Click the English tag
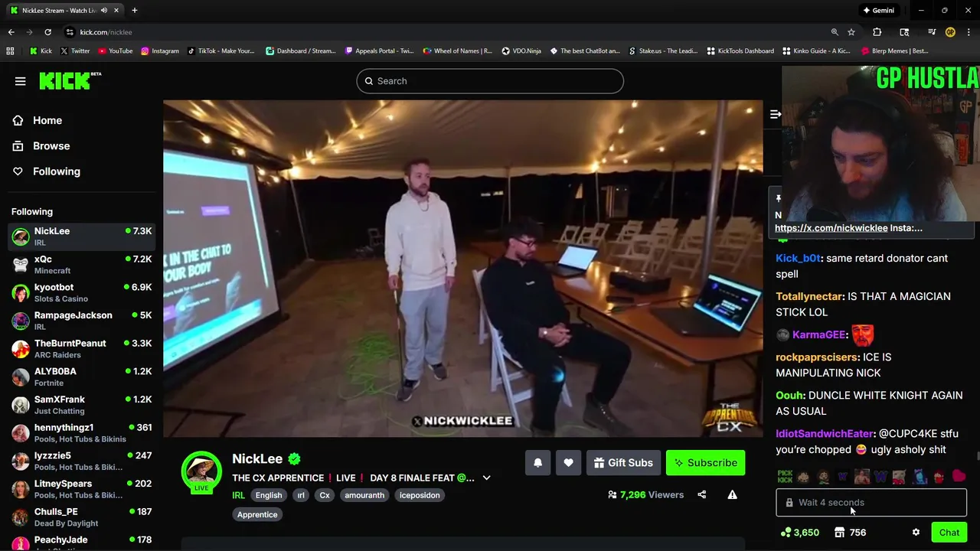The width and height of the screenshot is (980, 551). (x=269, y=495)
